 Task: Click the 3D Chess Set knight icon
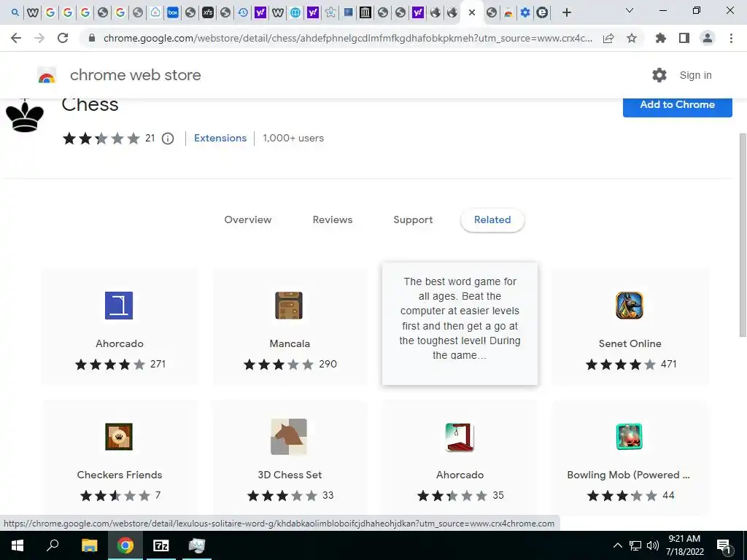click(289, 437)
